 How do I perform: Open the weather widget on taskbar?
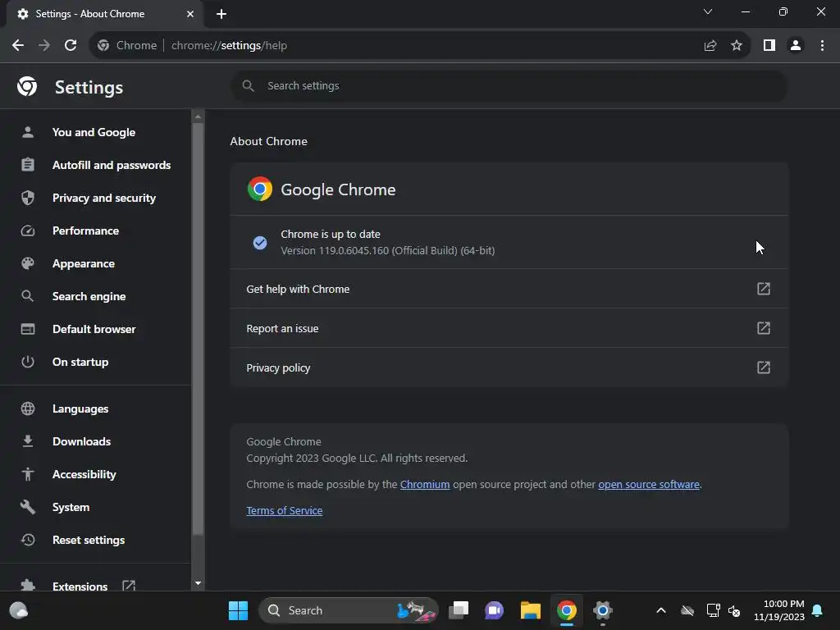pyautogui.click(x=19, y=610)
